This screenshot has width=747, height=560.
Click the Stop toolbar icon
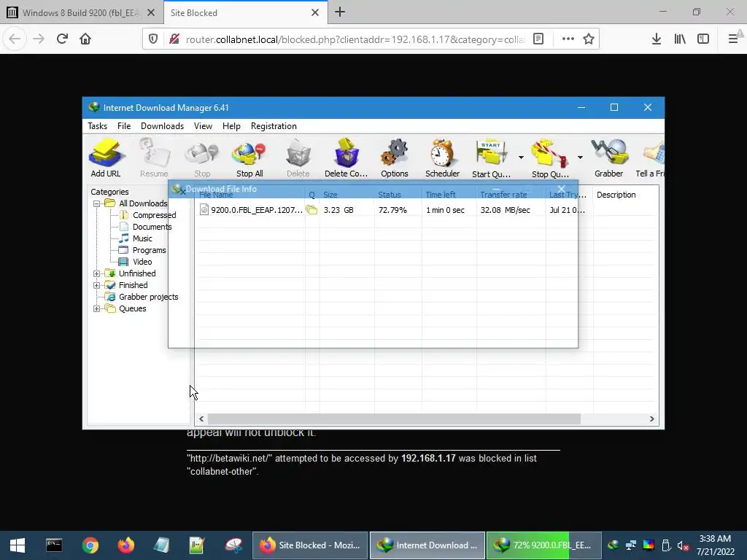pyautogui.click(x=202, y=158)
